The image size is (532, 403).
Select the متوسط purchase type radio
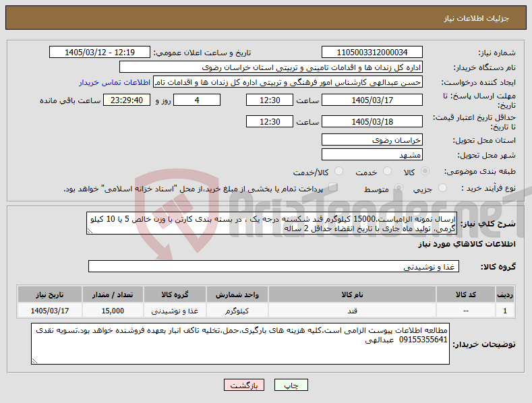[x=398, y=188]
